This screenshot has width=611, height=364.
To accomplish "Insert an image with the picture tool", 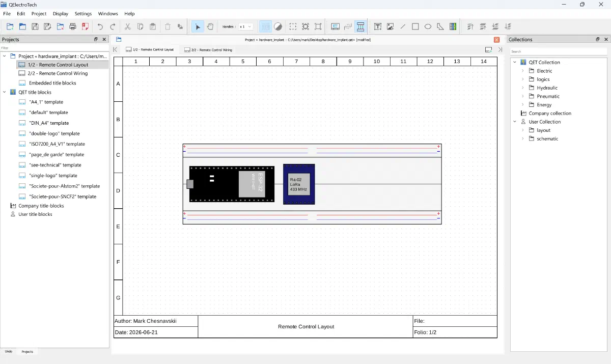I will [391, 26].
